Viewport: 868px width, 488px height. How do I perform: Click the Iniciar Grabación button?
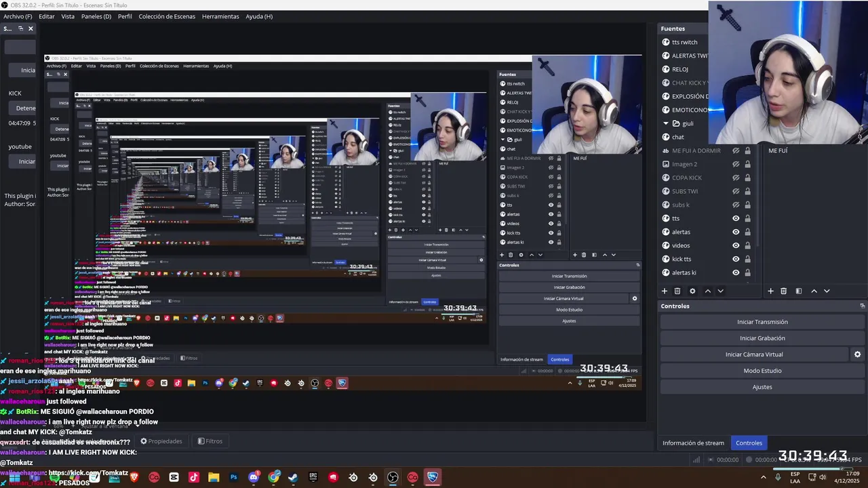(x=762, y=338)
